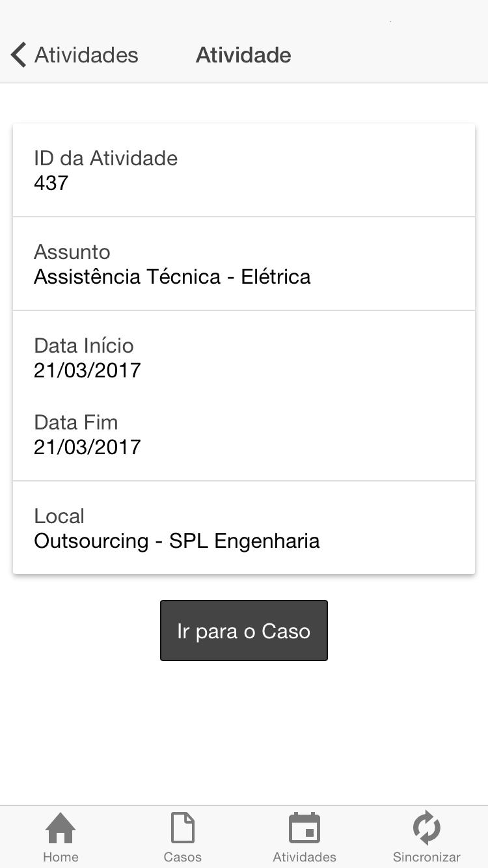The width and height of the screenshot is (488, 868).
Task: Switch to the Casos tab label
Action: click(182, 857)
